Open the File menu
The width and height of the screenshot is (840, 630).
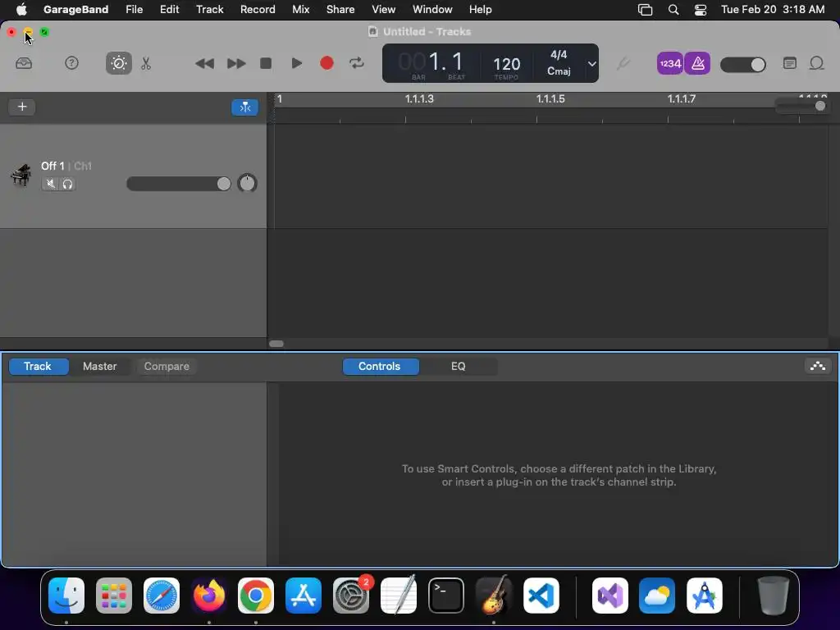click(x=134, y=10)
